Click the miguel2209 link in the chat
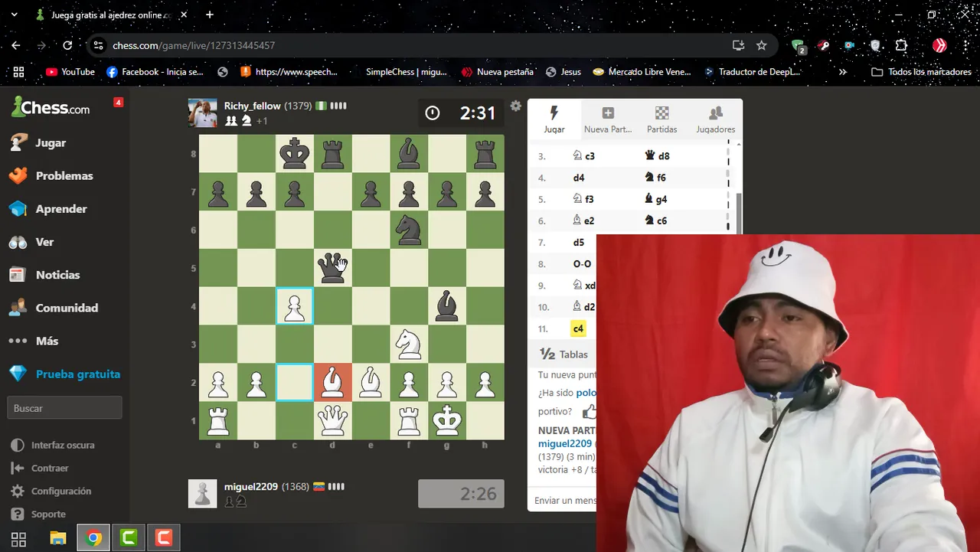980x552 pixels. [565, 443]
